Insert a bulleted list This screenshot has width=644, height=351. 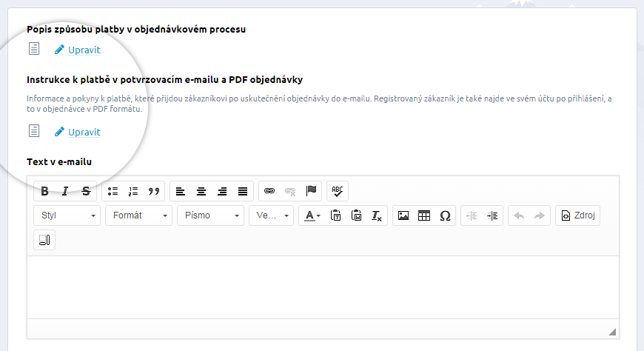pyautogui.click(x=113, y=191)
